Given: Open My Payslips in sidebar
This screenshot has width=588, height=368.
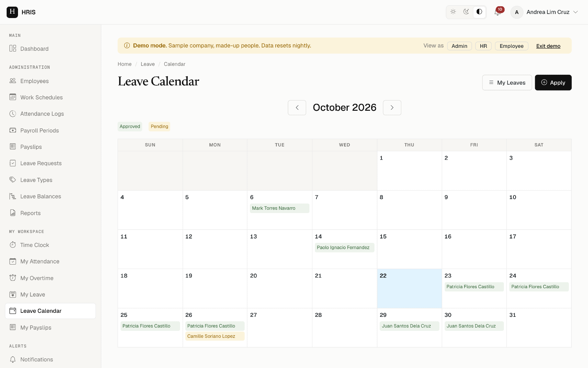Looking at the screenshot, I should click(50, 328).
